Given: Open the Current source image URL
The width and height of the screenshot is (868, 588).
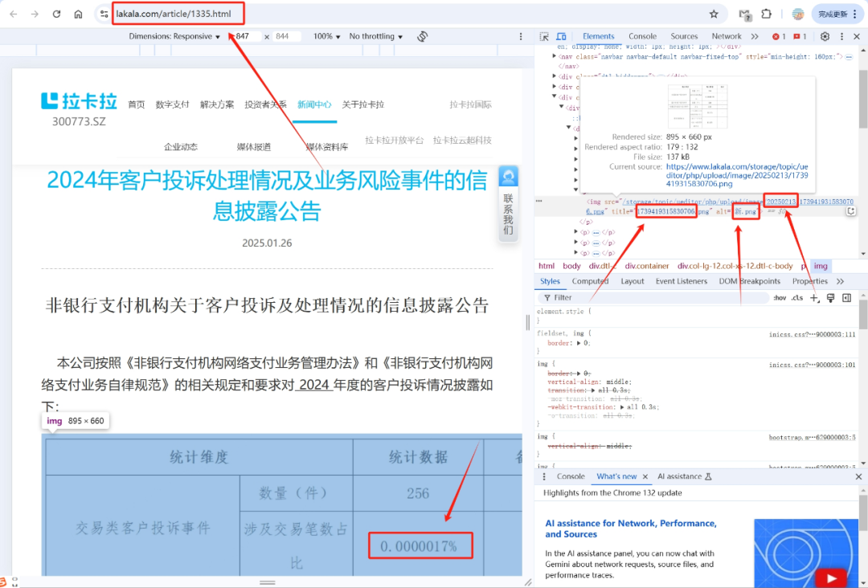Looking at the screenshot, I should point(737,175).
